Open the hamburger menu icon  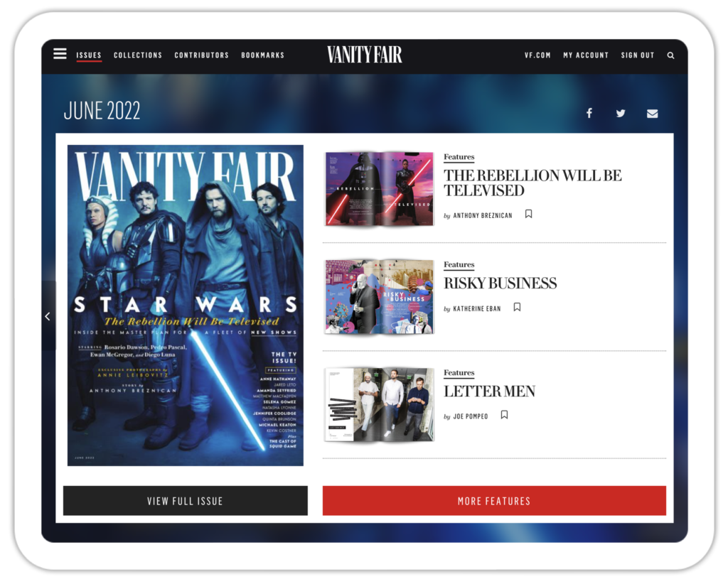coord(60,54)
